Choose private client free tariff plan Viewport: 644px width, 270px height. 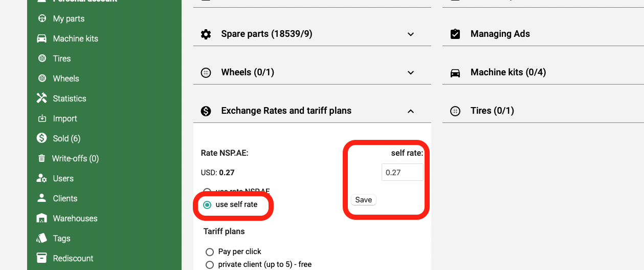tap(209, 264)
